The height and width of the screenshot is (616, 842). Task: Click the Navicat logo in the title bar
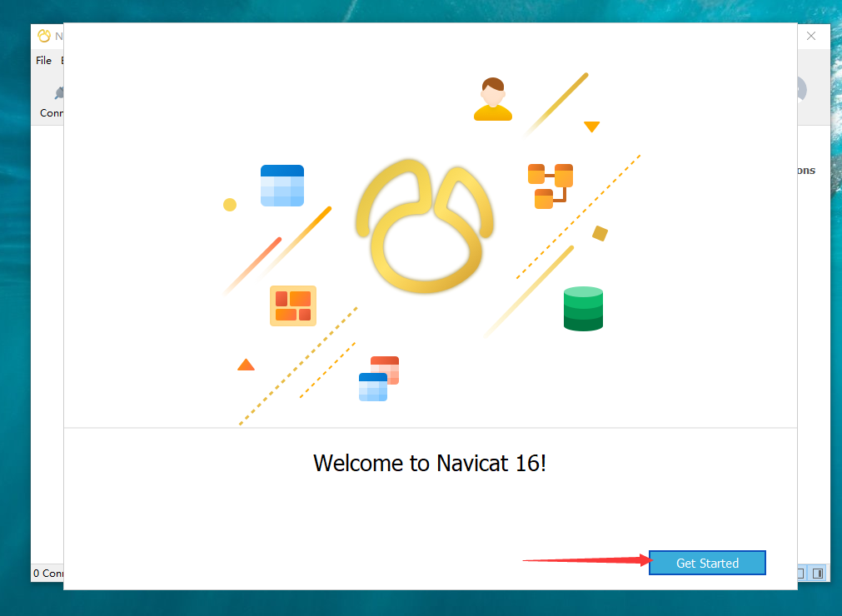pos(44,36)
